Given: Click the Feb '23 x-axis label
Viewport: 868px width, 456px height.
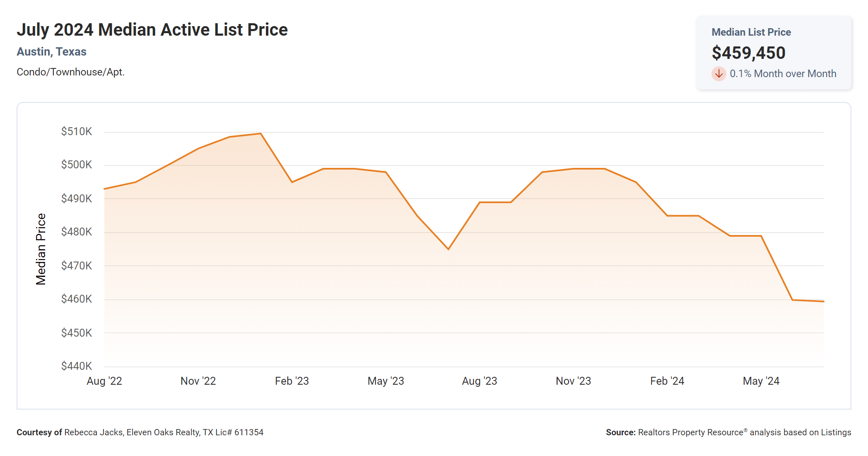Looking at the screenshot, I should (292, 381).
